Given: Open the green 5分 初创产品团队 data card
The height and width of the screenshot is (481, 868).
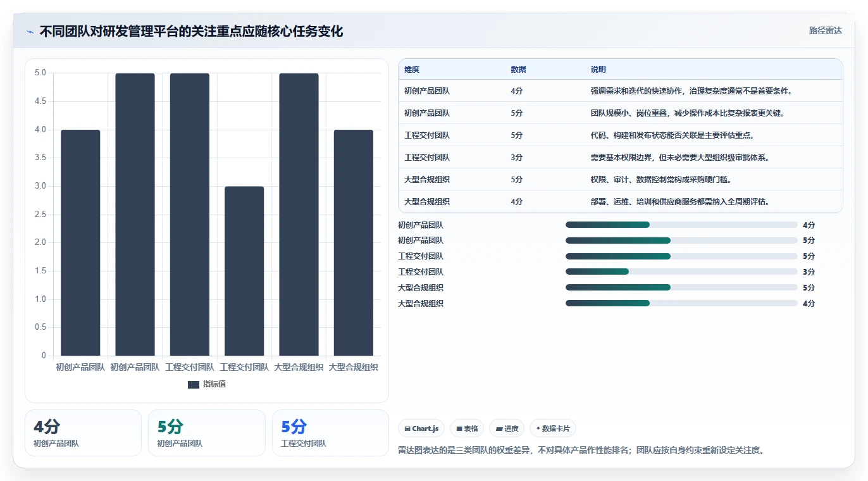Looking at the screenshot, I should point(207,433).
